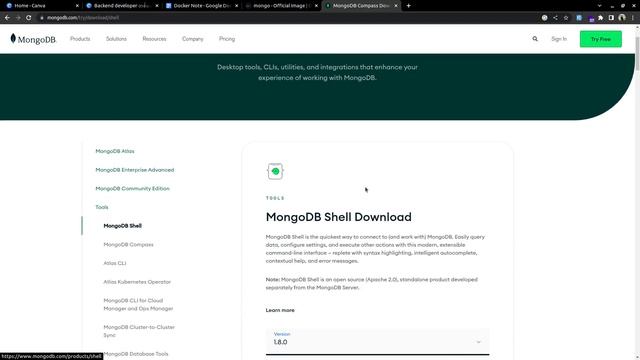Close the Docker Note tab
Screen dimensions: 640x360
[x=236, y=6]
